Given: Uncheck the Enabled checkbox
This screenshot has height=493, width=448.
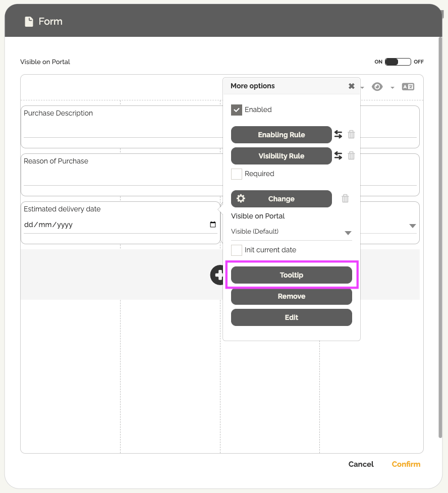Looking at the screenshot, I should tap(237, 110).
